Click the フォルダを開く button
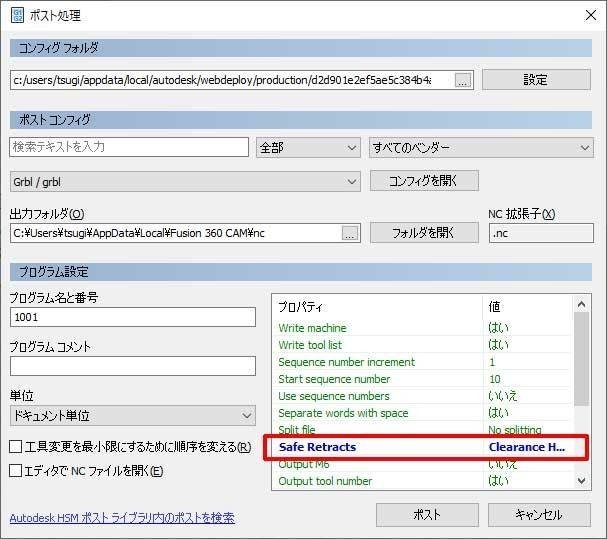This screenshot has height=539, width=607. click(424, 233)
